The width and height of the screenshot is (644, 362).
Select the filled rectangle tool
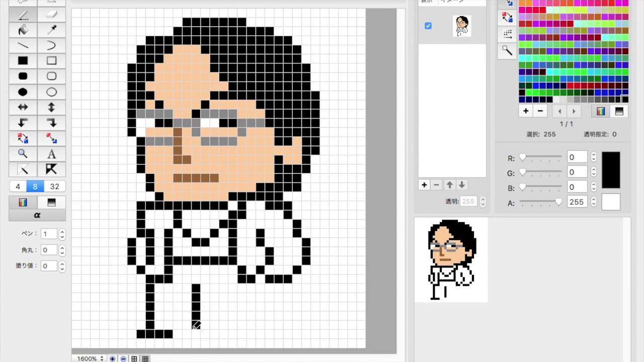23,61
